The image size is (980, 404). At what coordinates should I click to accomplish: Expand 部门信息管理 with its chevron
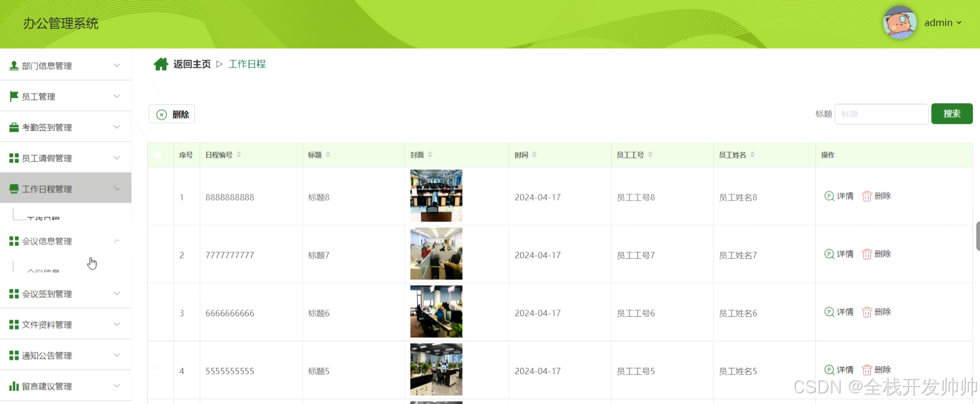[117, 66]
